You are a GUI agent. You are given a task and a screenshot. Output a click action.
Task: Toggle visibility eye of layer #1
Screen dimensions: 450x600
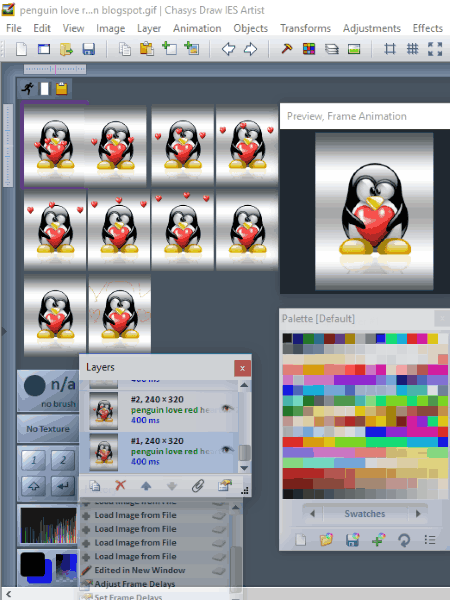click(x=227, y=450)
